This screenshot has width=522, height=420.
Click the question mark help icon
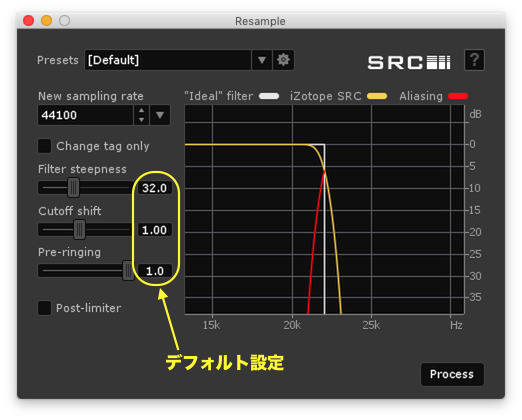(x=474, y=60)
